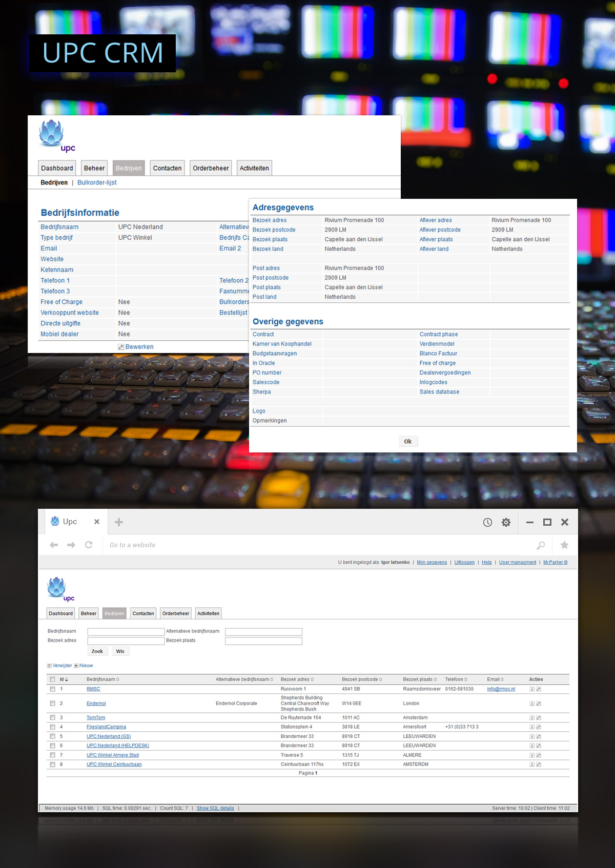Viewport: 615px width, 868px height.
Task: Select the 'Endemol Corporate' cell text
Action: (236, 704)
